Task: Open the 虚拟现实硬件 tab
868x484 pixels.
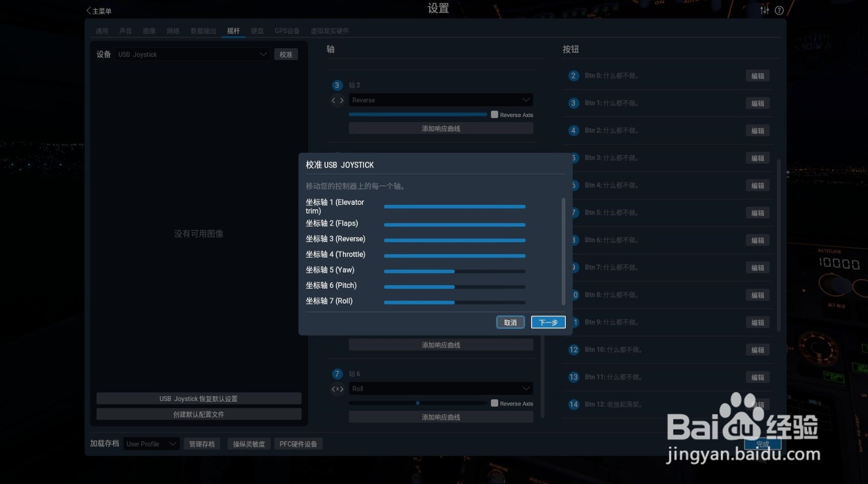Action: [330, 31]
